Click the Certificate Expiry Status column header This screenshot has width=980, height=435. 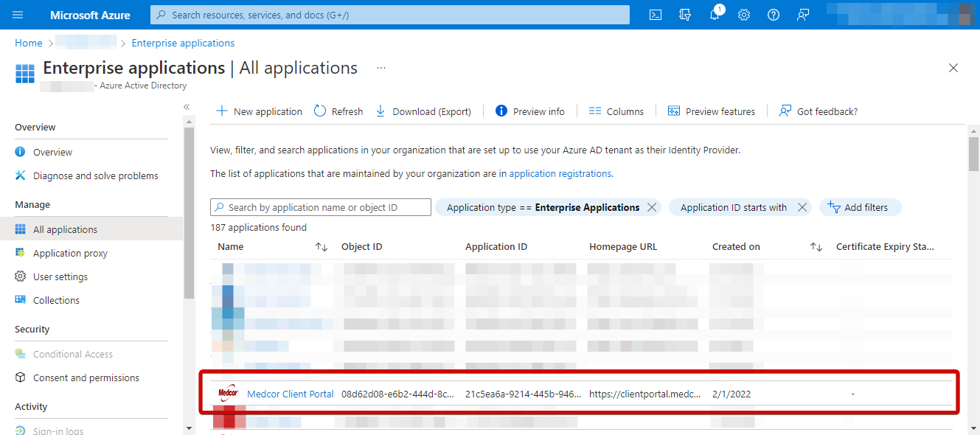[885, 247]
